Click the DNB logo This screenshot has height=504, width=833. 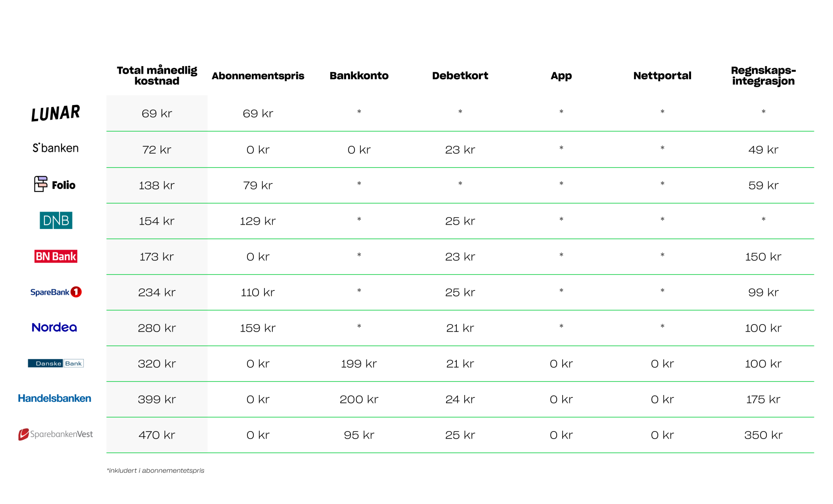click(56, 220)
